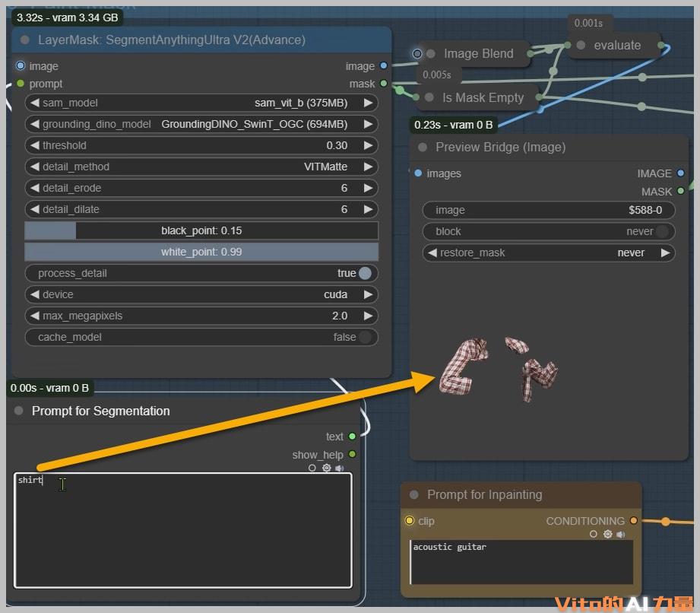700x613 pixels.
Task: Open the device cuda selection list
Action: tap(201, 294)
